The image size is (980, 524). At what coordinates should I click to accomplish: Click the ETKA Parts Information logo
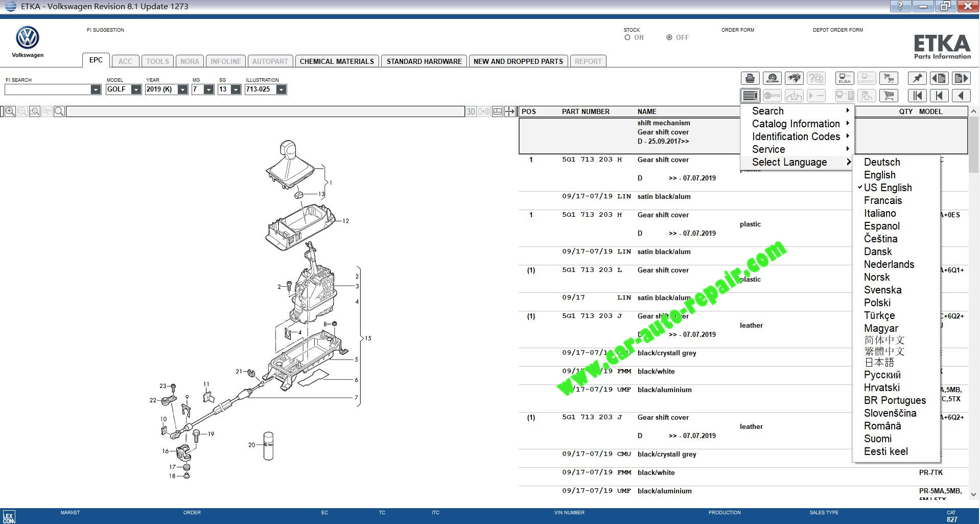(942, 47)
